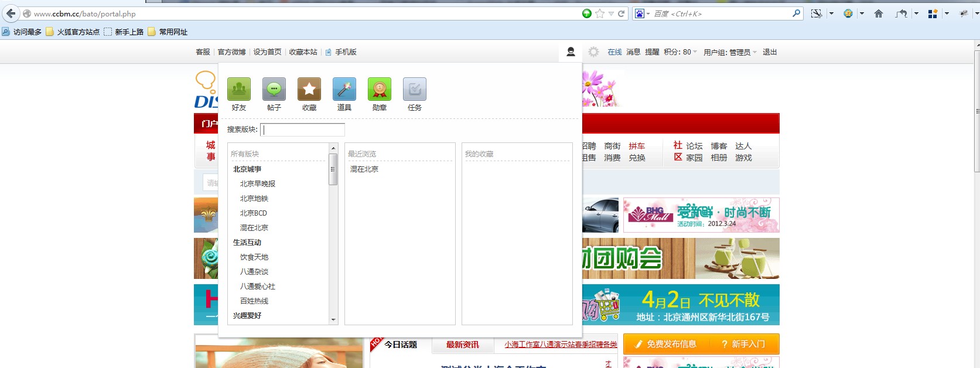Open the address bar history dropdown arrow

(x=611, y=13)
